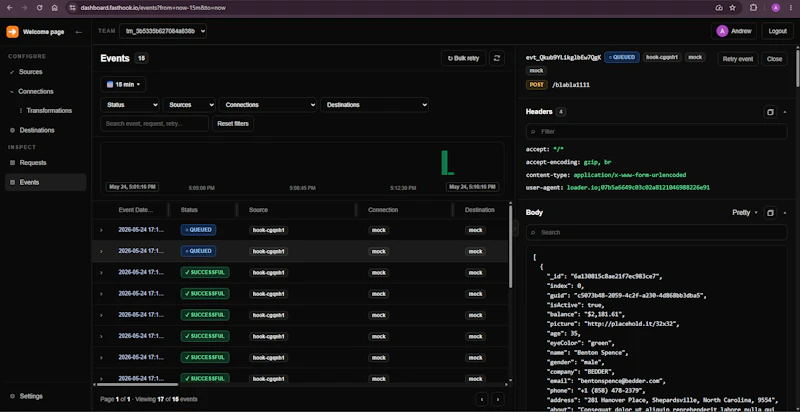
Task: Click the site info icon in address bar
Action: (x=72, y=8)
